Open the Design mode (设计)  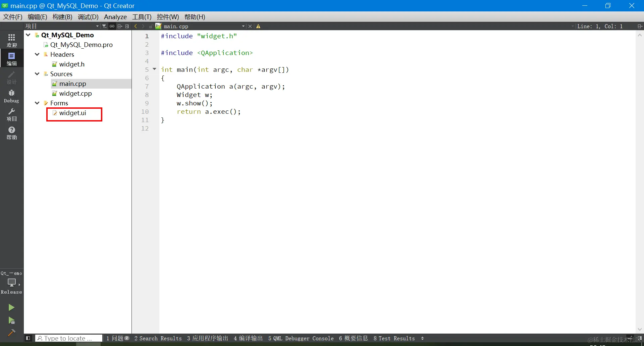click(12, 78)
